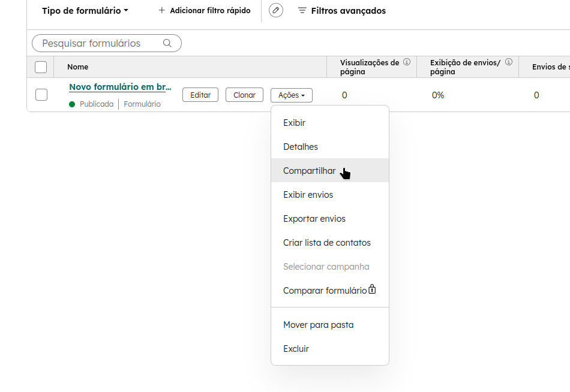Viewport: 570px width, 392px height.
Task: Choose Excluir to delete the form
Action: tap(296, 349)
